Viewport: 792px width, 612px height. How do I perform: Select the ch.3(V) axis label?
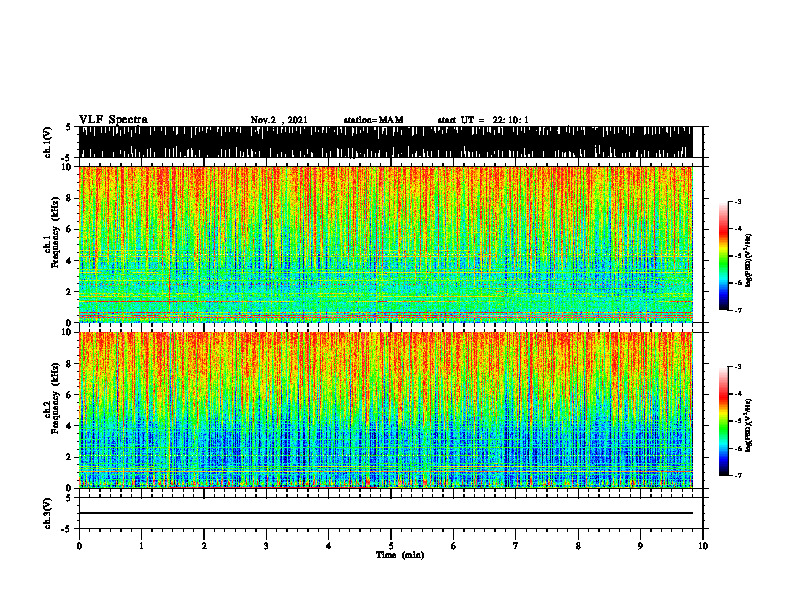48,513
